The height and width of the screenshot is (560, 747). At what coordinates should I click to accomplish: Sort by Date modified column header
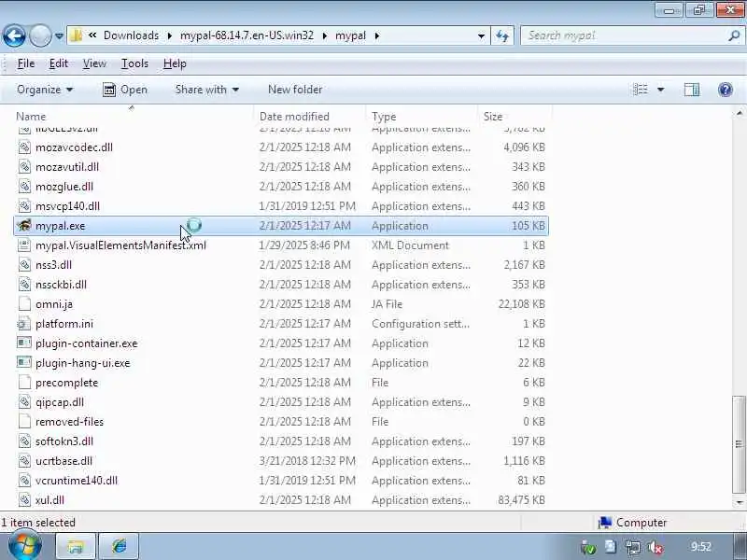[294, 116]
